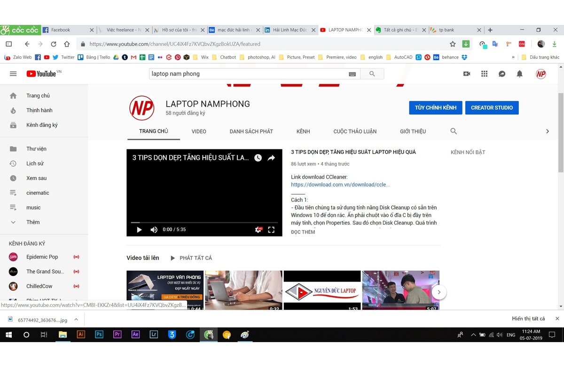The image size is (564, 392).
Task: Open After Effects from the taskbar
Action: tap(135, 335)
